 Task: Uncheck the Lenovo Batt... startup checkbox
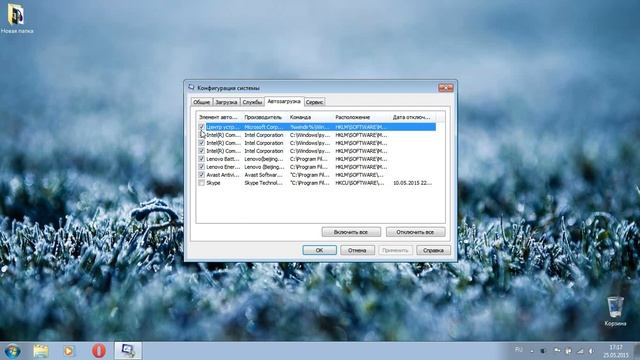[x=202, y=159]
